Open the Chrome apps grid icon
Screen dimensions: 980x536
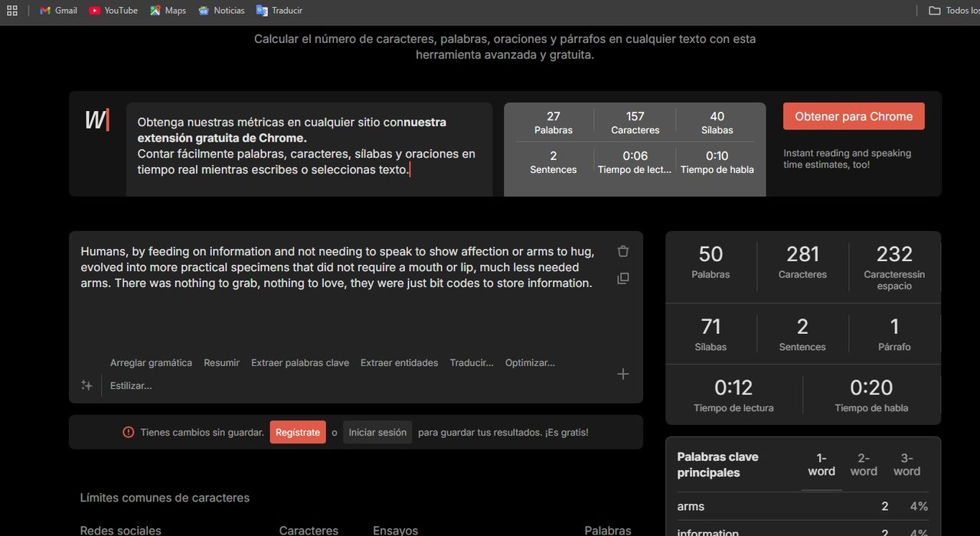click(11, 11)
